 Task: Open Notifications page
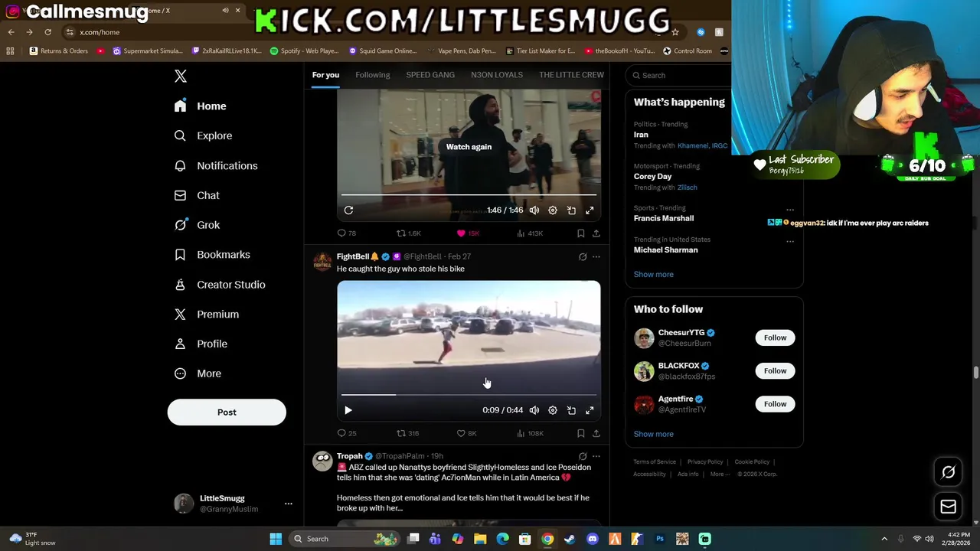pyautogui.click(x=216, y=165)
